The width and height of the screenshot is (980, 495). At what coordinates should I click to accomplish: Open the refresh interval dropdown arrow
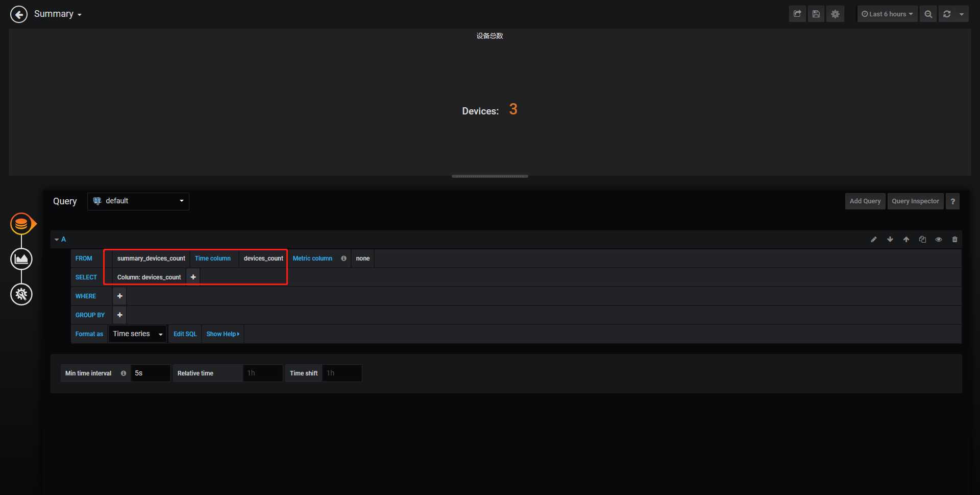pos(962,14)
